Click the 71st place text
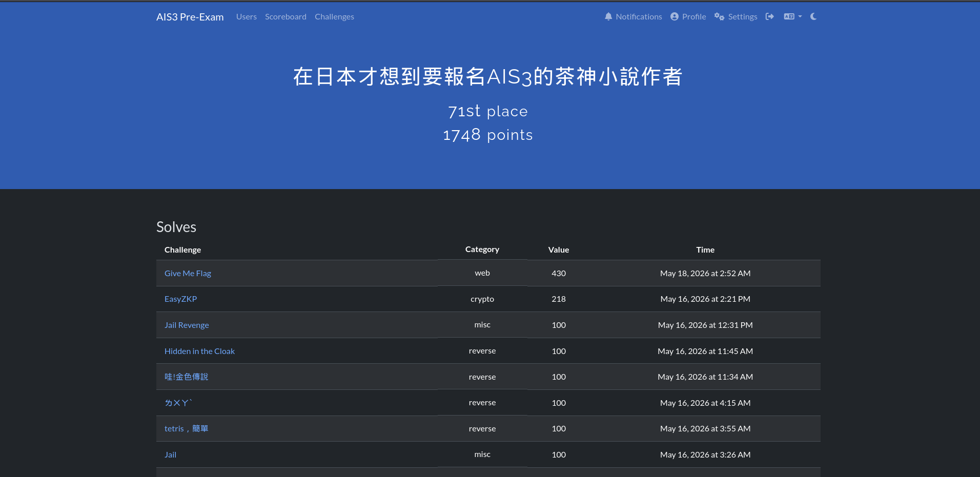 (x=488, y=111)
